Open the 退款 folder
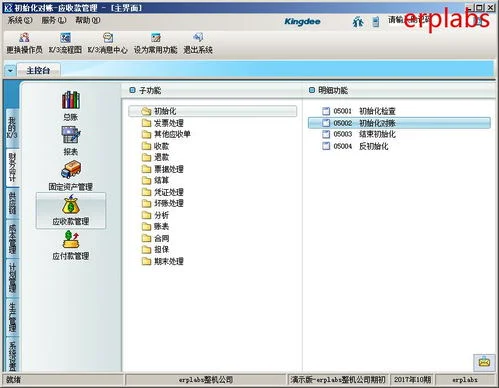 pos(155,157)
